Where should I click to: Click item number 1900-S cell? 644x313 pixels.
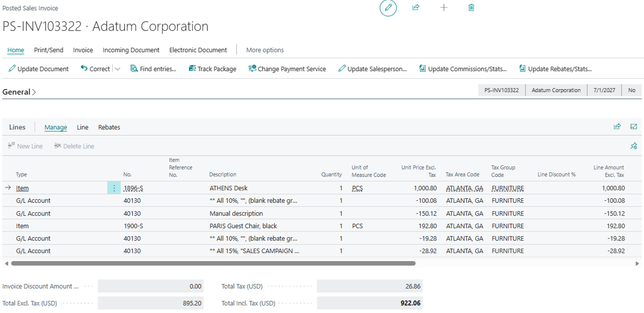coord(133,226)
